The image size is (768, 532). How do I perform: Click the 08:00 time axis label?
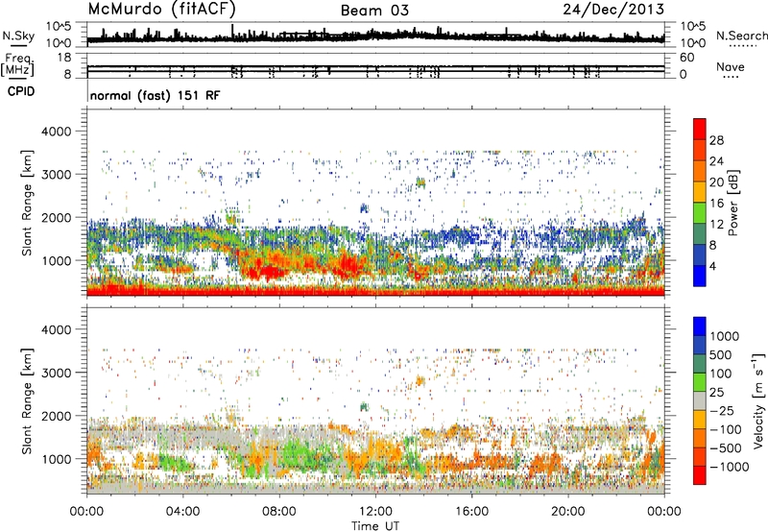279,512
